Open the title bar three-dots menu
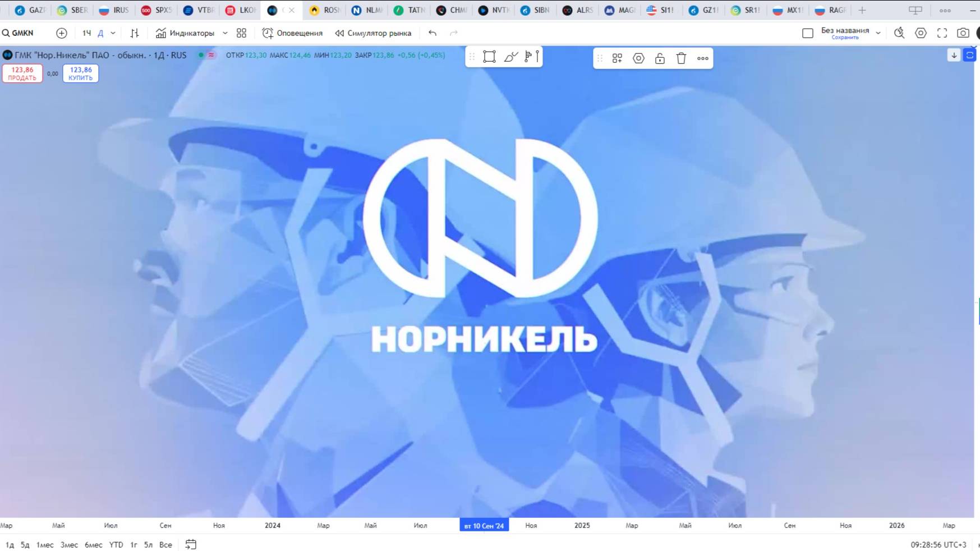 point(945,10)
